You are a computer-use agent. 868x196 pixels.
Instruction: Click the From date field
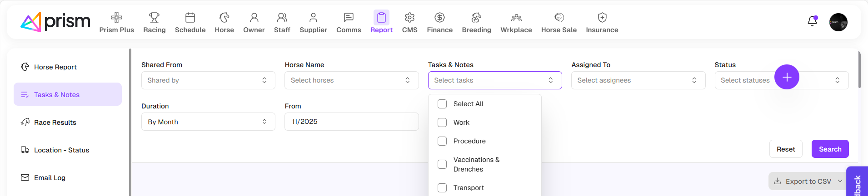click(351, 122)
